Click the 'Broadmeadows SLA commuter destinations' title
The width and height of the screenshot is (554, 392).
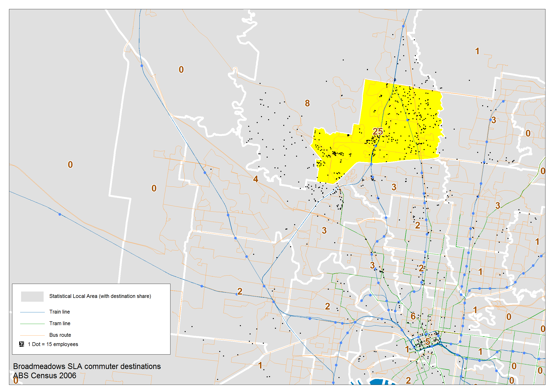click(x=87, y=366)
